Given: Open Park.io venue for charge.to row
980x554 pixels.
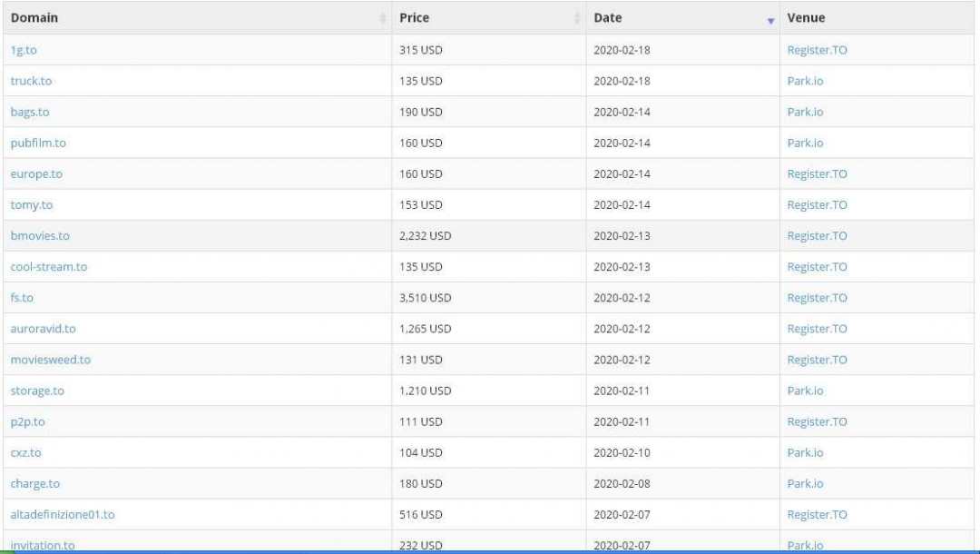Looking at the screenshot, I should (x=805, y=483).
